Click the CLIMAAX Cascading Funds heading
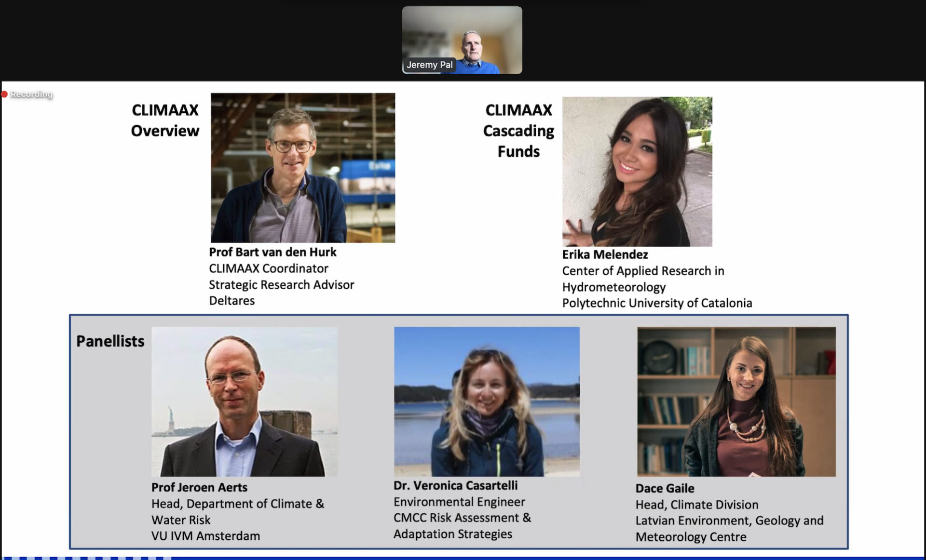The height and width of the screenshot is (560, 926). pos(518,131)
